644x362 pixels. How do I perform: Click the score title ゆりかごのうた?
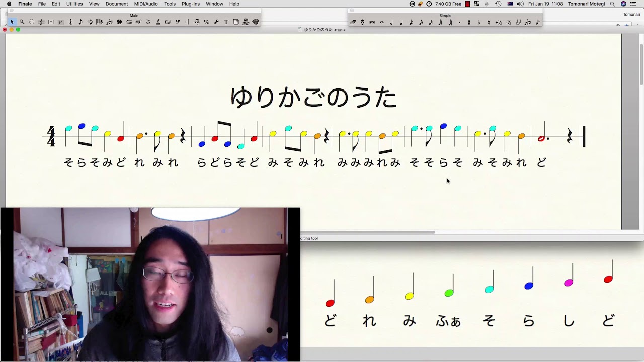tap(313, 97)
